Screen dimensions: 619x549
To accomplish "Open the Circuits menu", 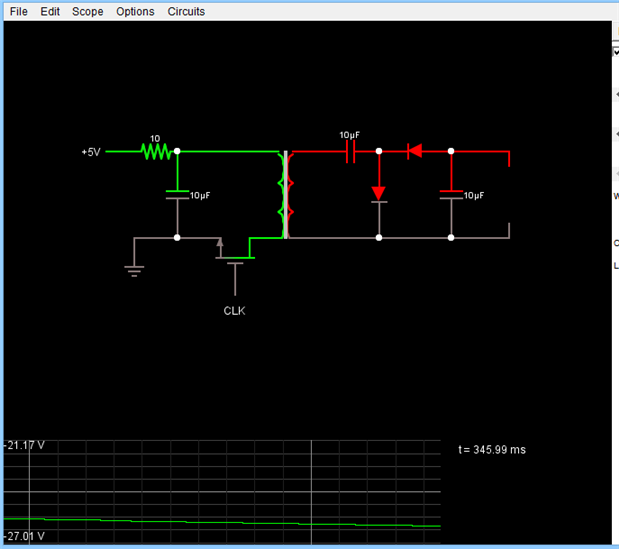I will [186, 11].
